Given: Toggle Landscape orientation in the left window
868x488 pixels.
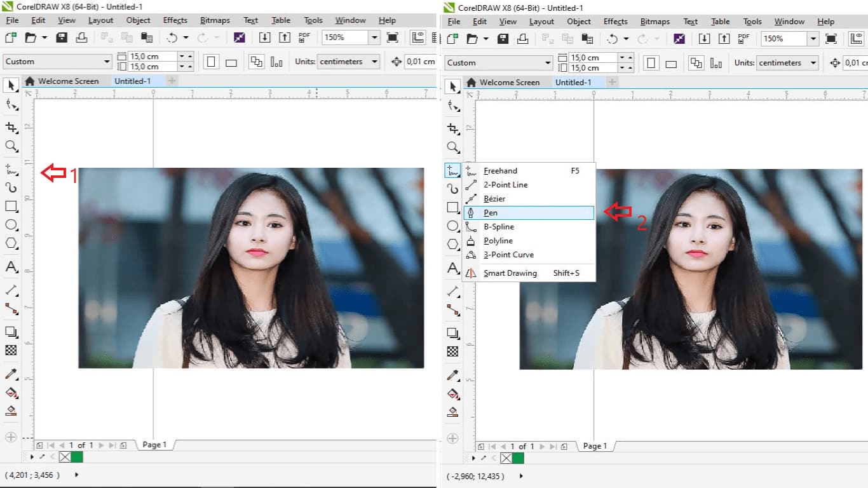Looking at the screenshot, I should click(x=231, y=62).
